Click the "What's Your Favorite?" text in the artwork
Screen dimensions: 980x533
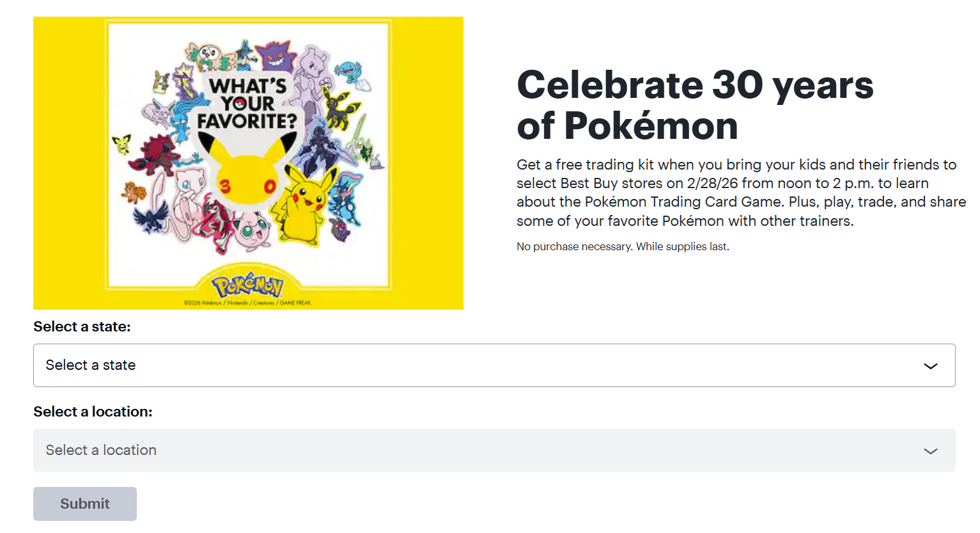(x=247, y=104)
